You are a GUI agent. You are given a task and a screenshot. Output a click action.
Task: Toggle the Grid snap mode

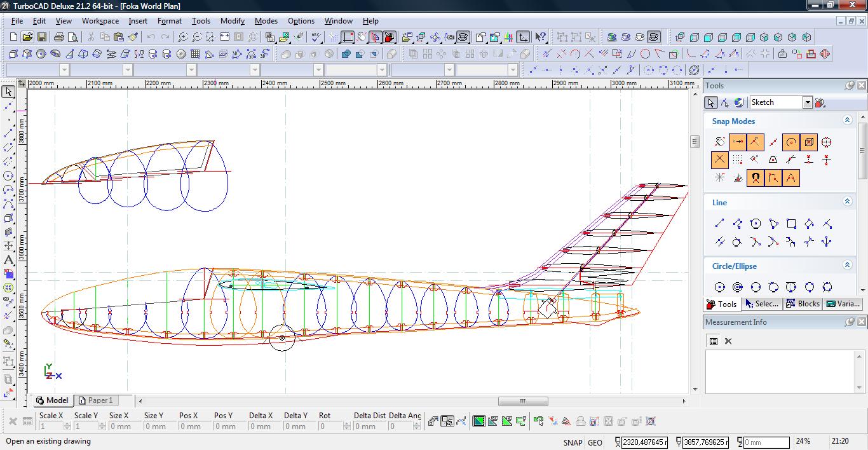pyautogui.click(x=737, y=160)
